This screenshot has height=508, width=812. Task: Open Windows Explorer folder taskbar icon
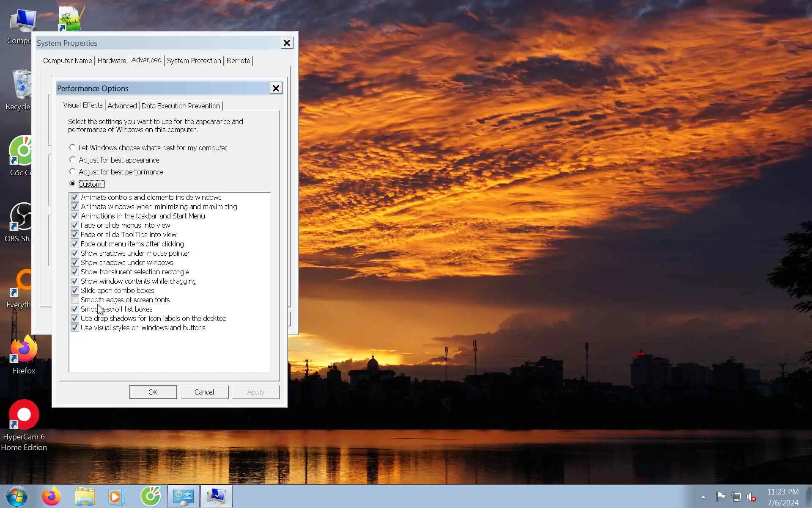(85, 496)
